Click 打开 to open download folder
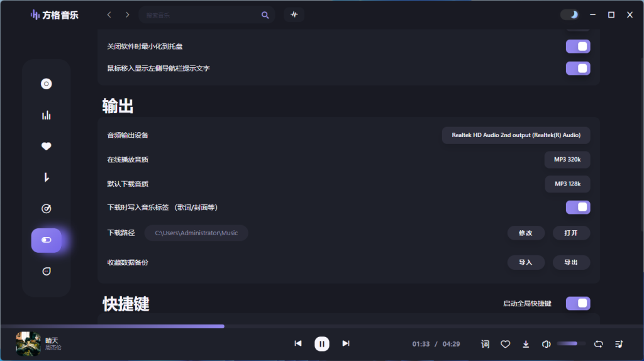 coord(571,233)
